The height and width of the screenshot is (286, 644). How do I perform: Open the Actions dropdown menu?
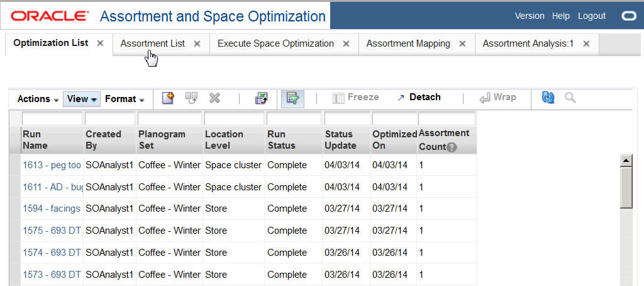[38, 99]
